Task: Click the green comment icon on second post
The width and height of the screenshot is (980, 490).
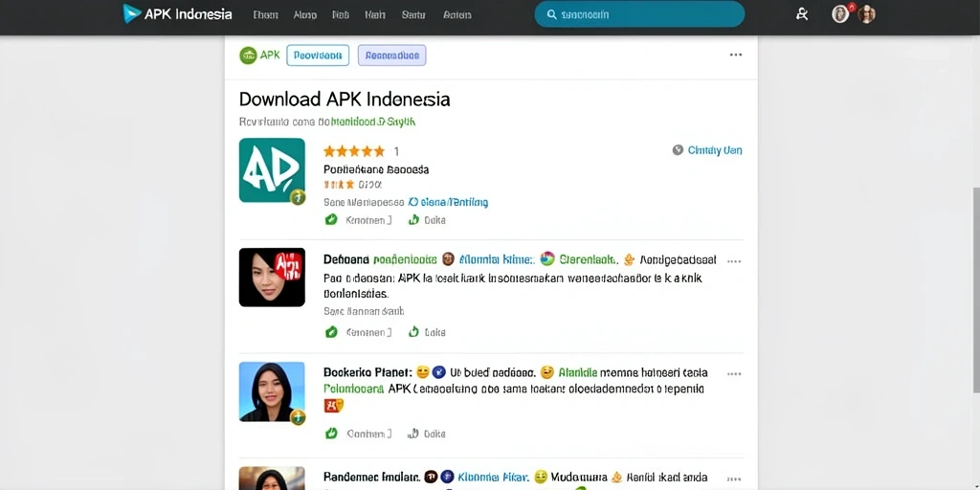Action: pos(331,332)
